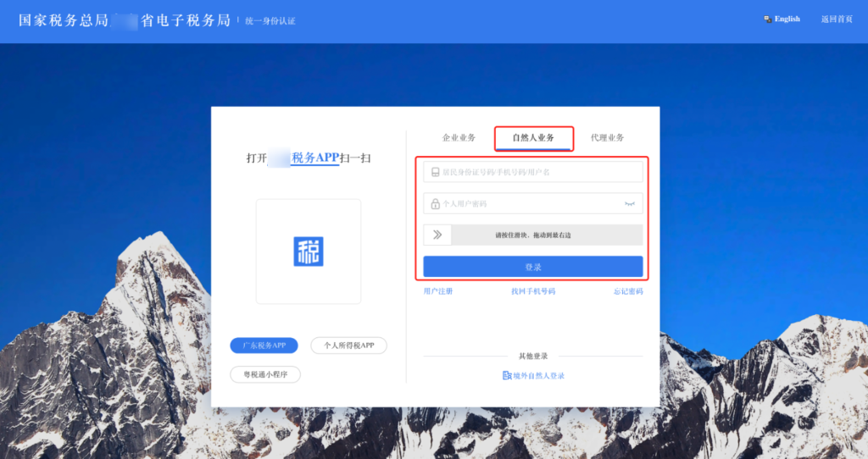868x459 pixels.
Task: Click the overseas login icon under 其他登录
Action: click(x=507, y=375)
